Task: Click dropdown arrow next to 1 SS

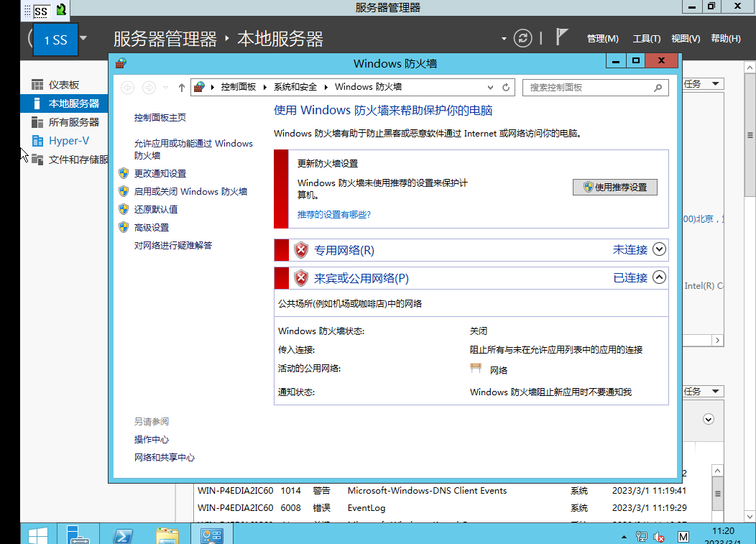Action: pyautogui.click(x=83, y=37)
